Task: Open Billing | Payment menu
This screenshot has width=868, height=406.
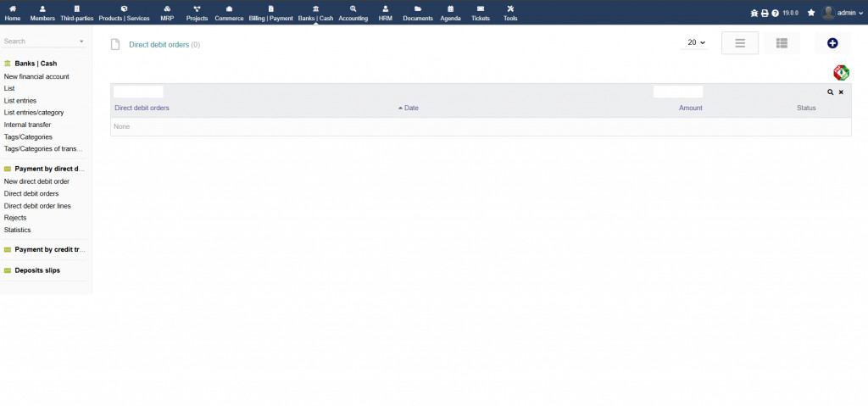Action: (x=270, y=14)
